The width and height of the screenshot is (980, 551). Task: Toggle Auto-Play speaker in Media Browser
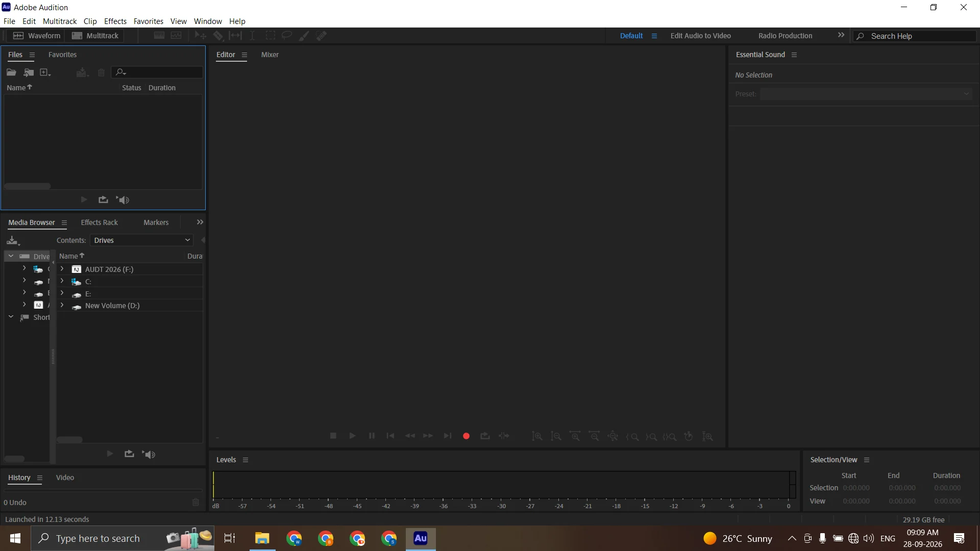tap(149, 454)
